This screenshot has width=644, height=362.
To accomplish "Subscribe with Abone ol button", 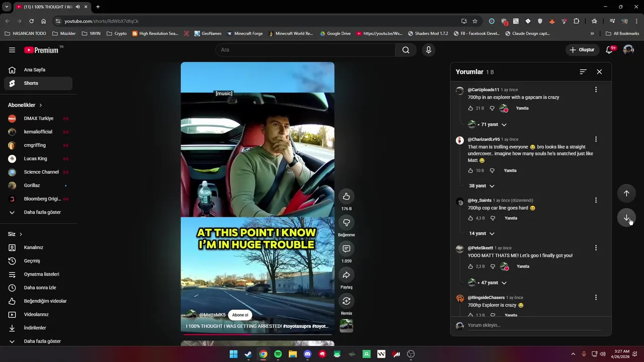I will pos(240,315).
